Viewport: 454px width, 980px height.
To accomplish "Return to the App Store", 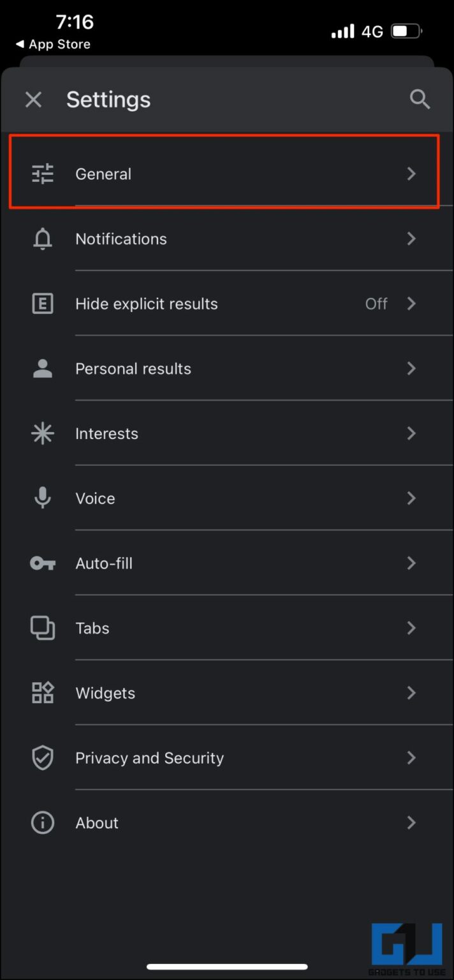I will pyautogui.click(x=52, y=44).
